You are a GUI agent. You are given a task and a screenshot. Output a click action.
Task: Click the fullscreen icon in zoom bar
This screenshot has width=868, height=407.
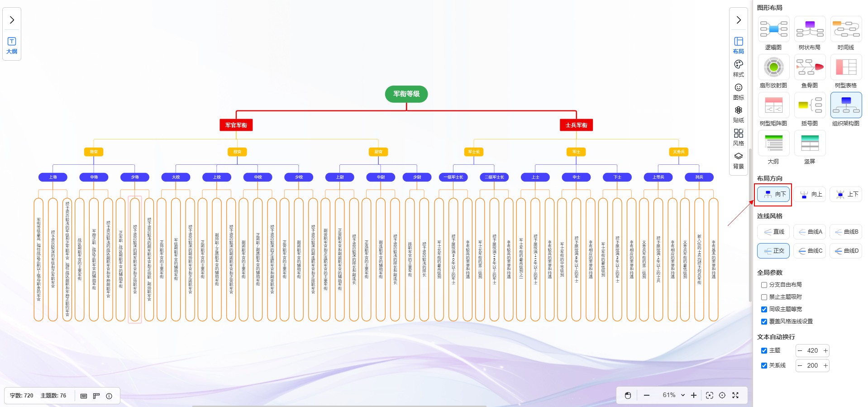point(735,395)
